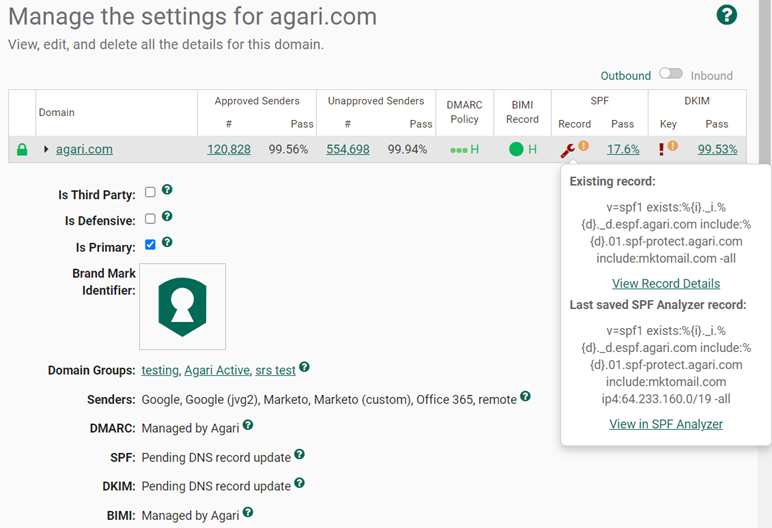Open approved senders count 120,828

click(x=229, y=149)
